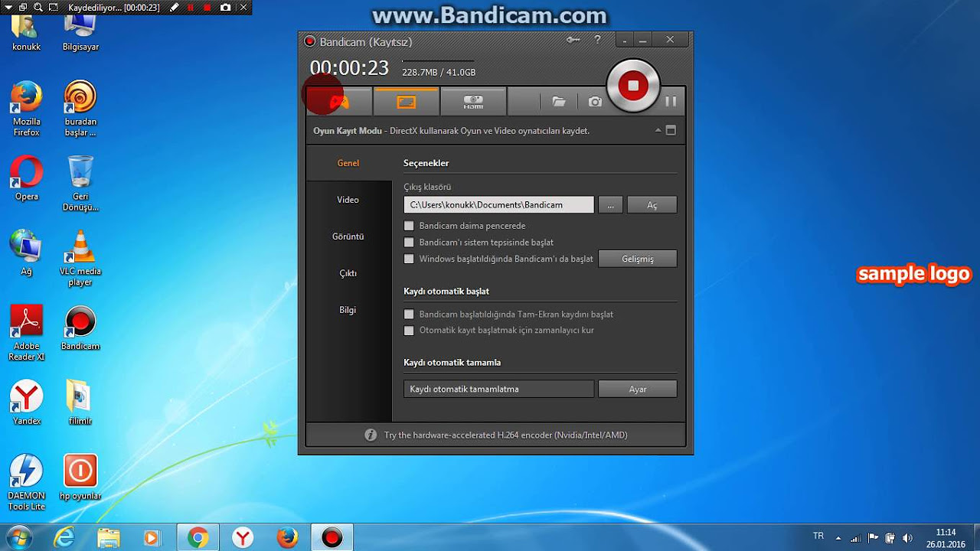
Task: Open Bandicam from the taskbar
Action: (x=332, y=538)
